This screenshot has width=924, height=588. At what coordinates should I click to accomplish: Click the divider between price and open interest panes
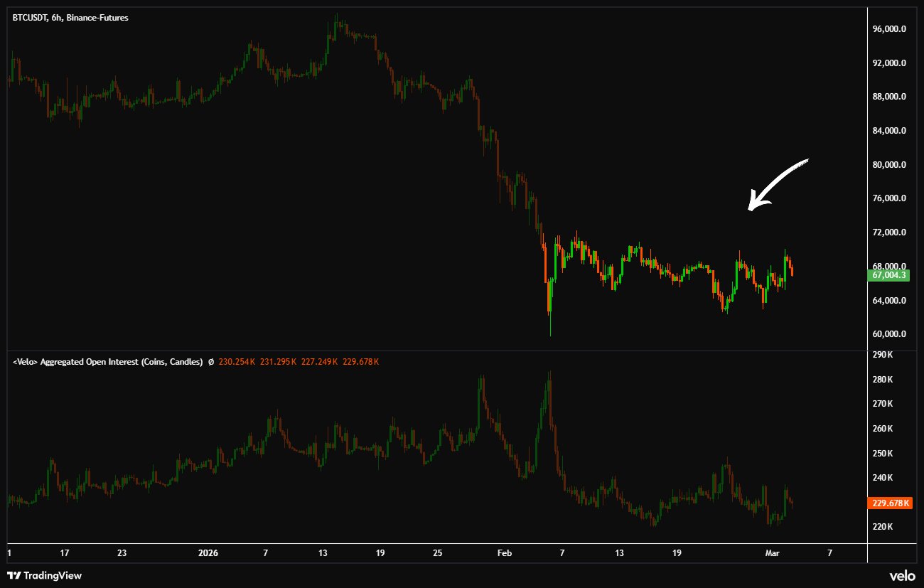click(434, 351)
